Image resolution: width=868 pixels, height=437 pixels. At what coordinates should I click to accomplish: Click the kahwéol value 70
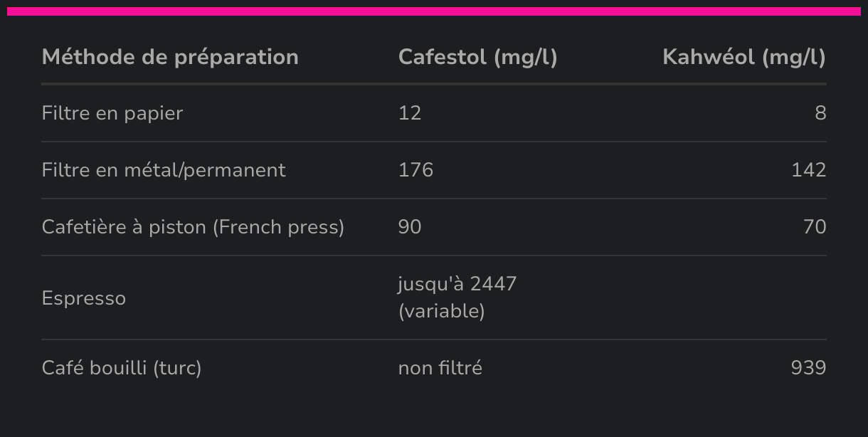click(x=815, y=227)
